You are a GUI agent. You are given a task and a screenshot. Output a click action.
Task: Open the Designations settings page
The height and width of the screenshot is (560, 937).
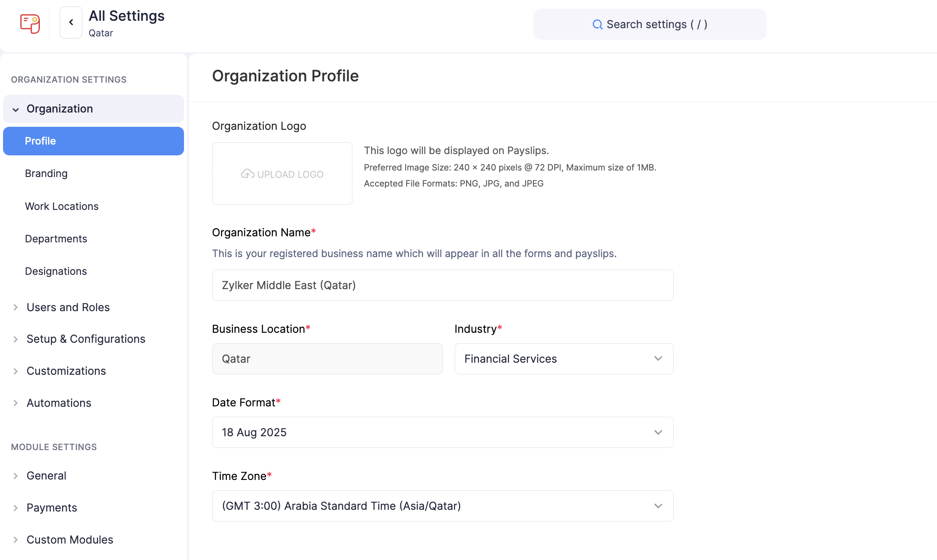[55, 271]
